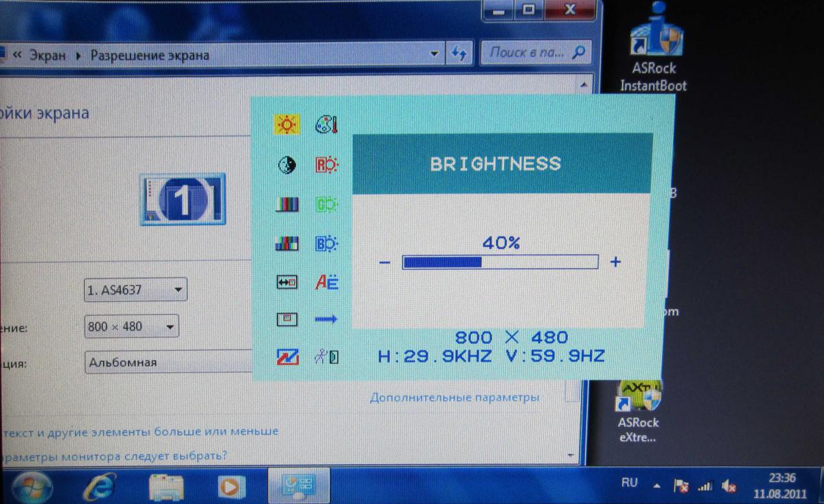Expand the orientation dropdown showing Альбомная
The image size is (824, 504).
(168, 362)
